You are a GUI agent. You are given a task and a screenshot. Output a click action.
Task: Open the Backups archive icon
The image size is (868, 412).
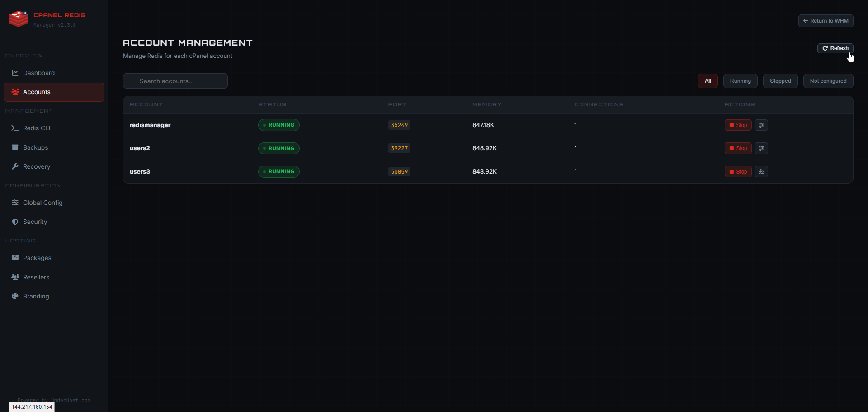pyautogui.click(x=15, y=147)
